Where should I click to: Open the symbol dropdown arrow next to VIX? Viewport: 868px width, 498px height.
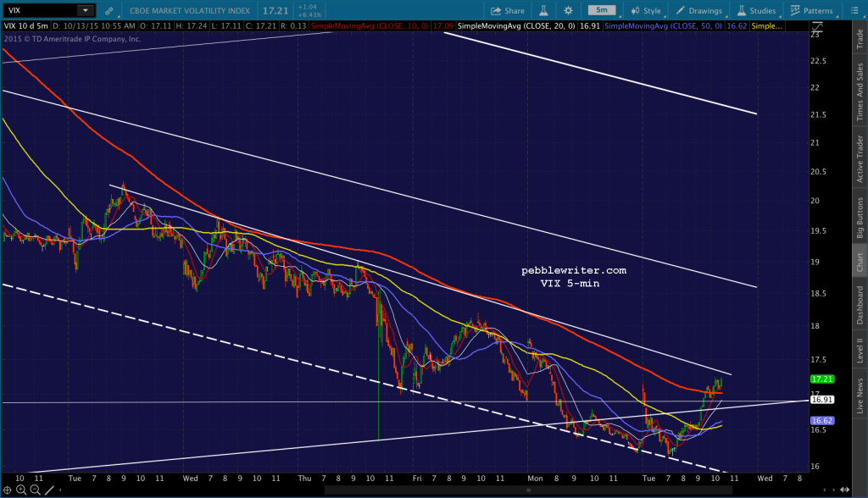tap(86, 10)
